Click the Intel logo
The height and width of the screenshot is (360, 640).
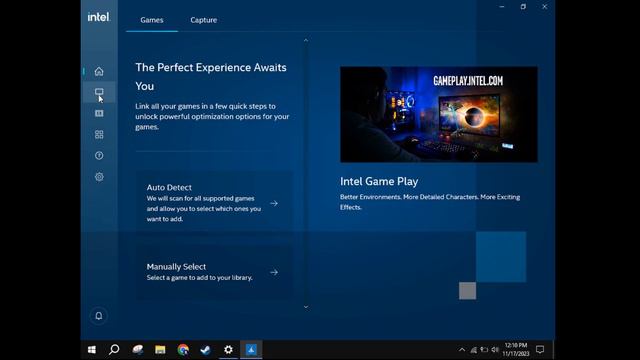(x=98, y=17)
